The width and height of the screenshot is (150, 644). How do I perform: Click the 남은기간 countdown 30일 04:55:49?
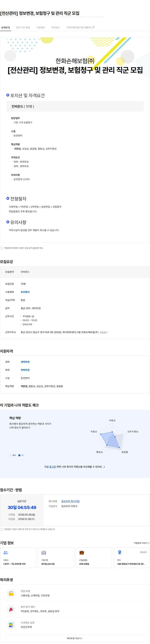pyautogui.click(x=22, y=507)
